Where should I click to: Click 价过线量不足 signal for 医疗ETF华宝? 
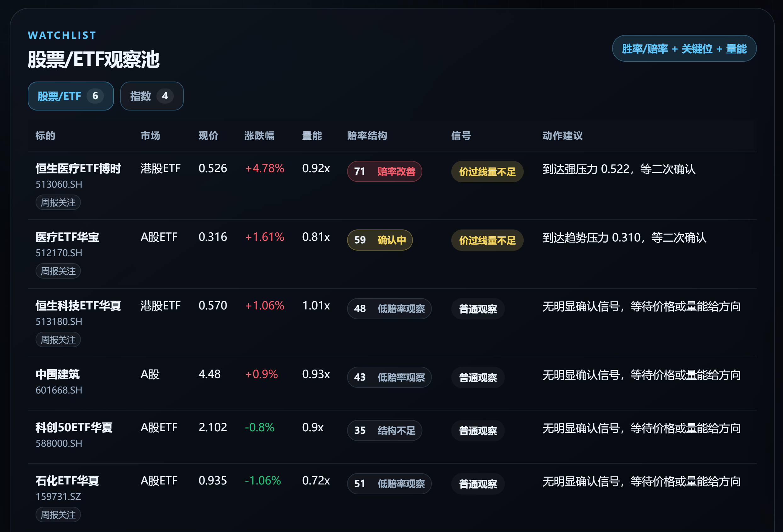coord(487,240)
